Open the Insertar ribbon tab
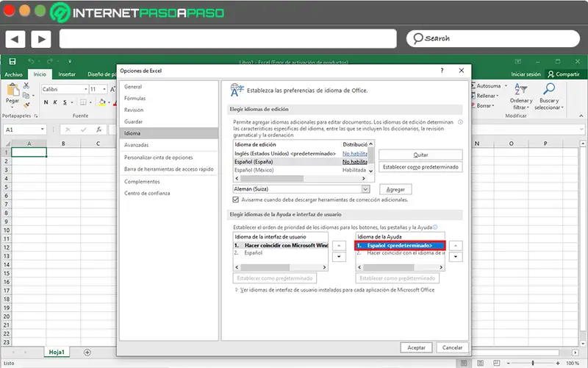Viewport: 588px width, 368px height. tap(67, 74)
